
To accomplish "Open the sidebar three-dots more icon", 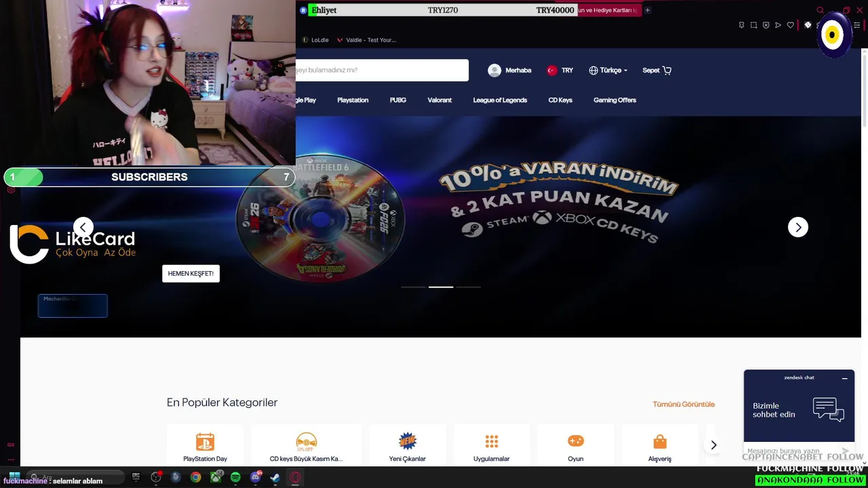I will (11, 460).
